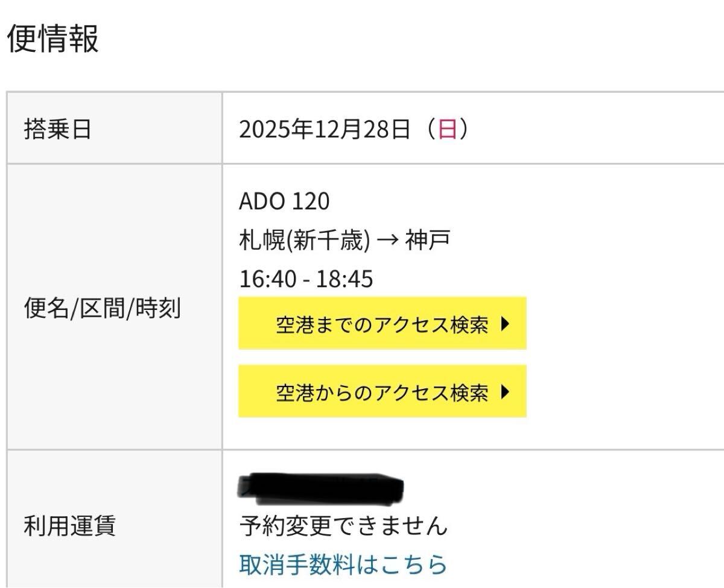Image resolution: width=724 pixels, height=588 pixels.
Task: Click the destination 神戸
Action: point(428,241)
